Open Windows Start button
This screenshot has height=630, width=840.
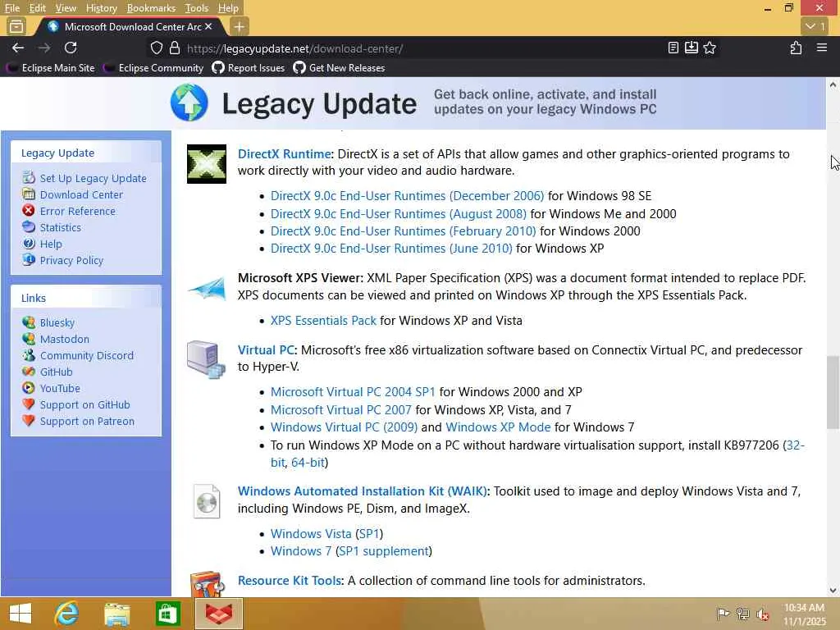click(21, 614)
